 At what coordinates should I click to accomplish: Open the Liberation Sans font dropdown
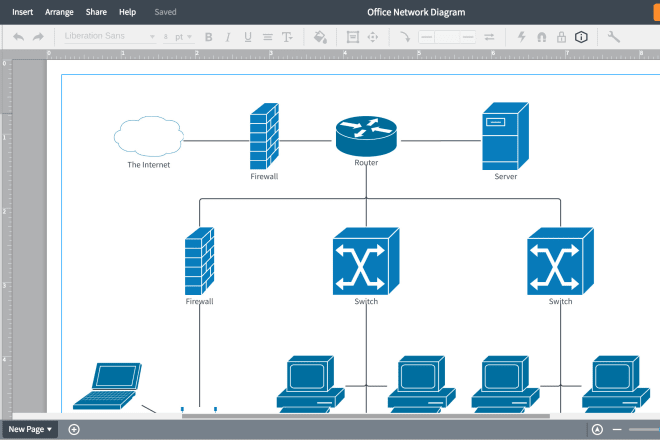point(109,37)
